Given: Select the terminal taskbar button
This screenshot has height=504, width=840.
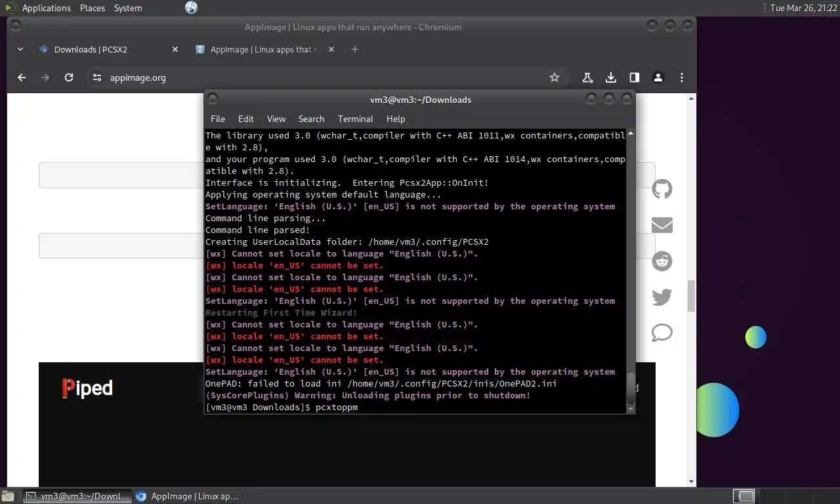Looking at the screenshot, I should point(77,496).
